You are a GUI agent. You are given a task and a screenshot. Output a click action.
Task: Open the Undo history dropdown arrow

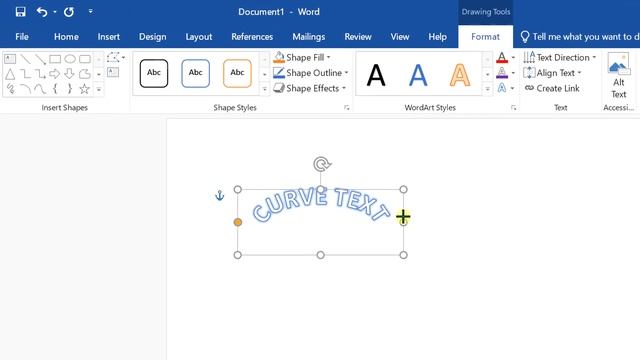55,12
